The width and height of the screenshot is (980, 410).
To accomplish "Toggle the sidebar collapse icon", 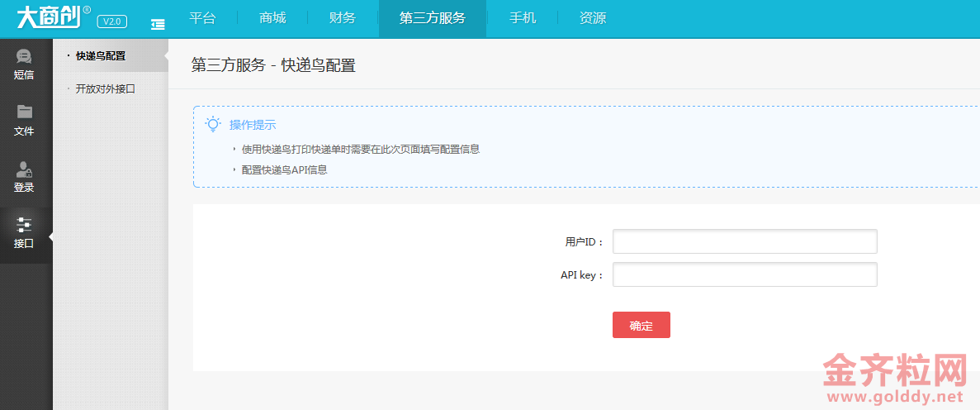I will 159,24.
